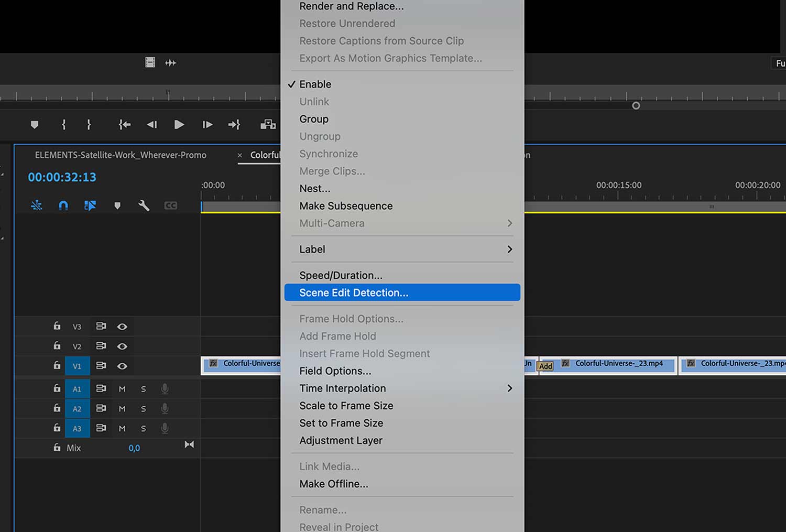Toggle V2 track output visibility eye
This screenshot has width=786, height=532.
[x=122, y=346]
